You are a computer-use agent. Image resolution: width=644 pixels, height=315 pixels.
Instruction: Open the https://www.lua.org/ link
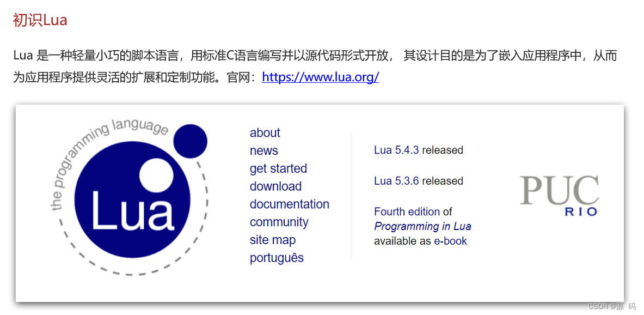click(320, 77)
